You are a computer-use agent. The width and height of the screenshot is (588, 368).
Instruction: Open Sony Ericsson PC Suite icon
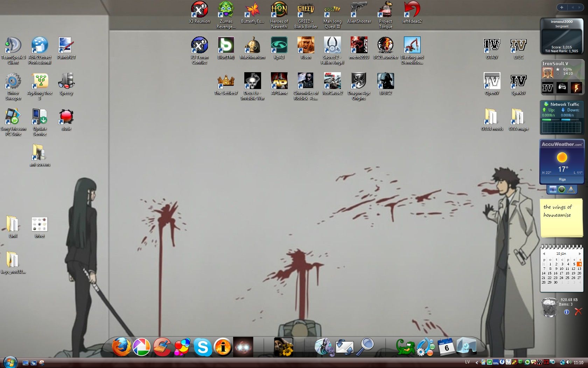click(x=13, y=122)
